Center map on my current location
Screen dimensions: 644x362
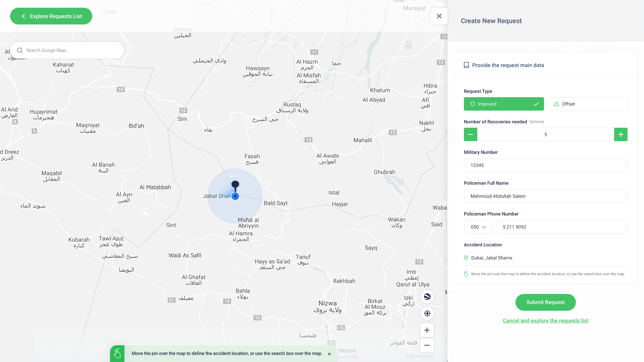pyautogui.click(x=427, y=313)
